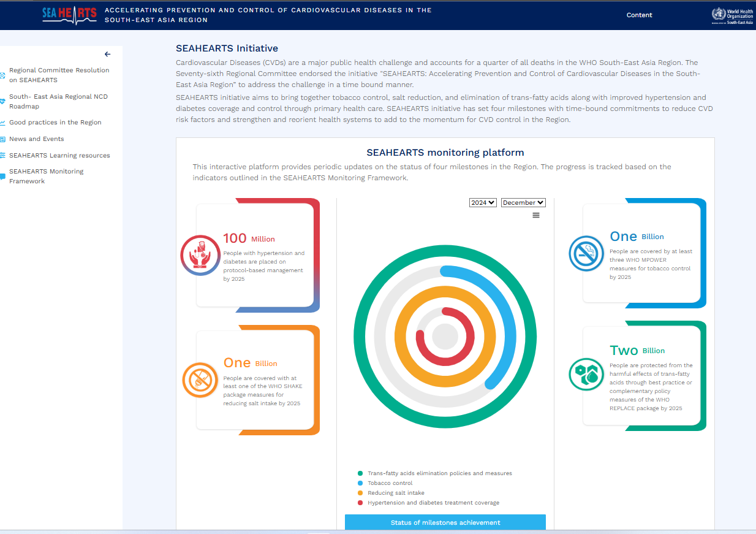This screenshot has height=534, width=756.
Task: Open the chart hamburger context menu
Action: [536, 215]
